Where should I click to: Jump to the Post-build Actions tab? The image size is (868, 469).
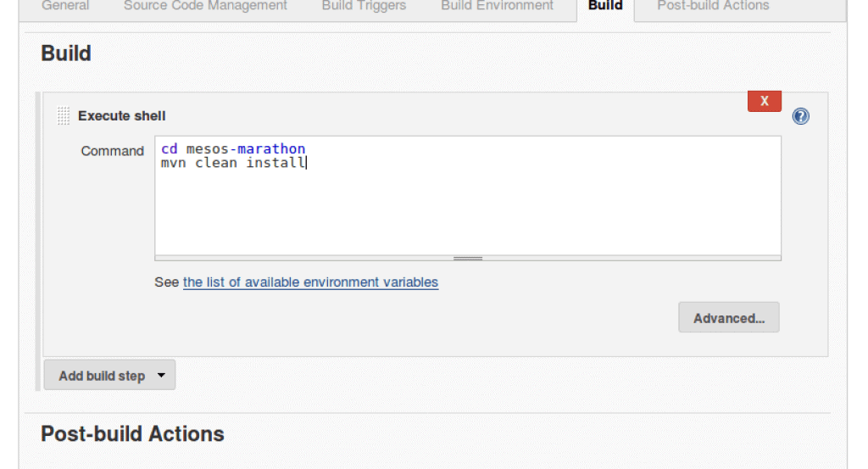click(713, 6)
